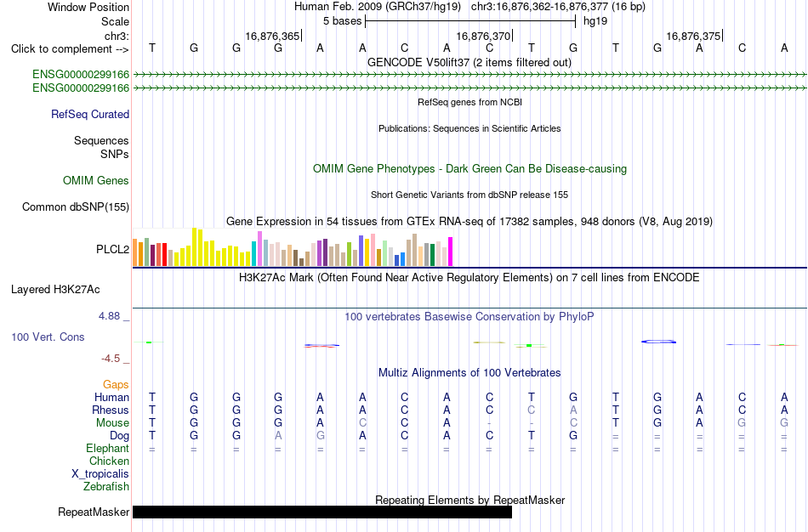
Task: Select the Human species label
Action: (x=111, y=398)
